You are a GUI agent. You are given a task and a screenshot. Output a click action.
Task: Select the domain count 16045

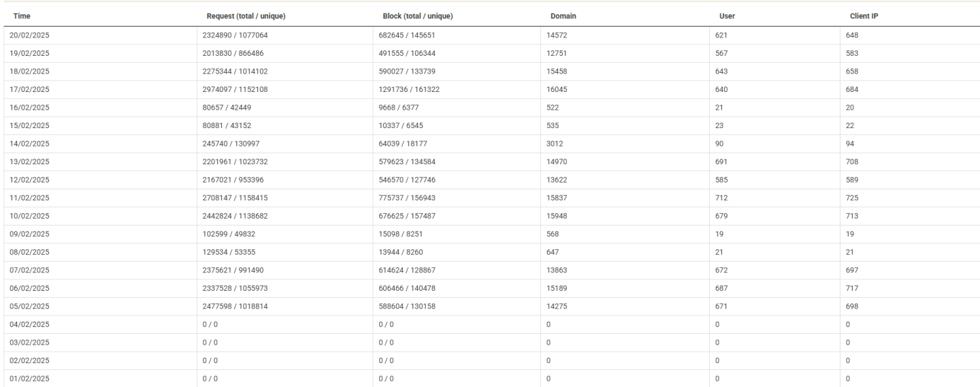coord(556,89)
